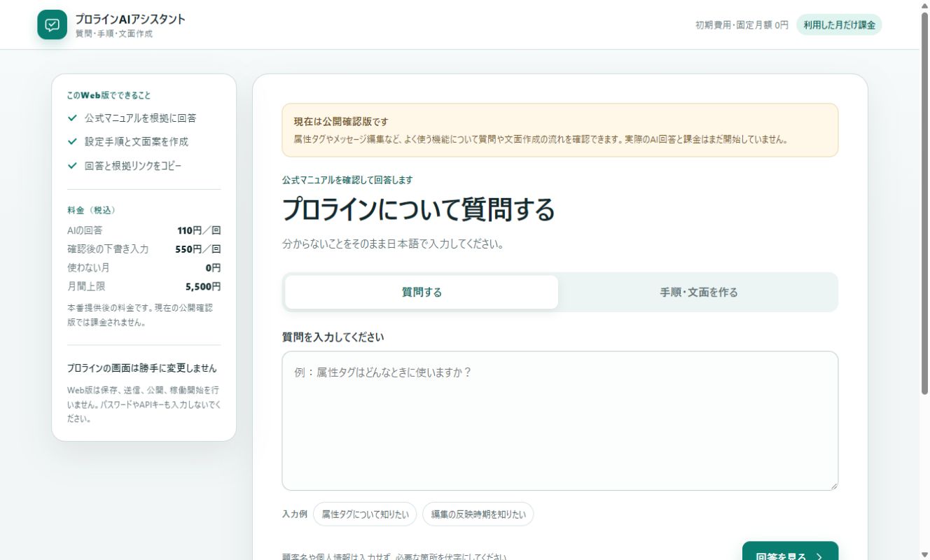Click the scrollbar down arrow
The width and height of the screenshot is (930, 560).
tap(924, 554)
